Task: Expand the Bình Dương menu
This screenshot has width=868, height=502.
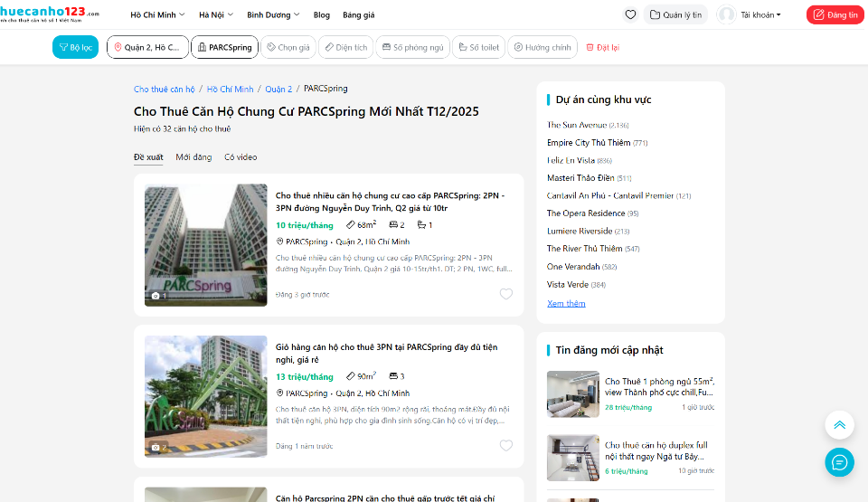Action: click(x=273, y=15)
